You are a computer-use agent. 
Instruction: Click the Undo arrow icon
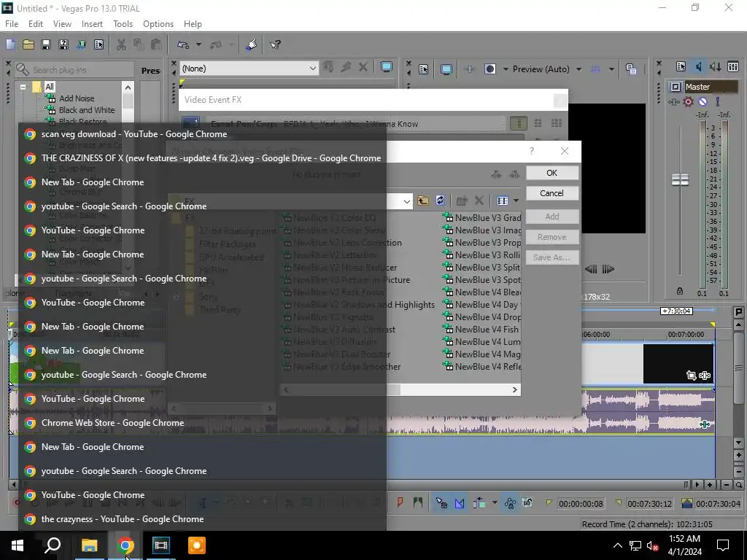[x=183, y=44]
